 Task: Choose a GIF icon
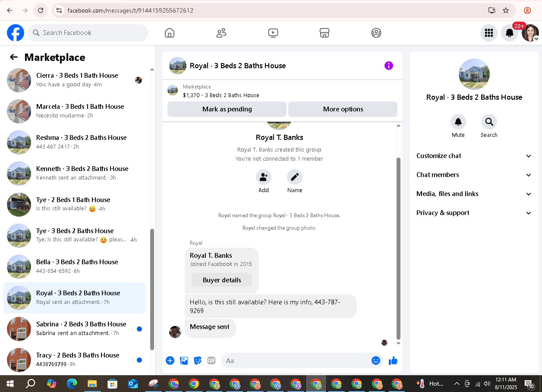(x=211, y=360)
